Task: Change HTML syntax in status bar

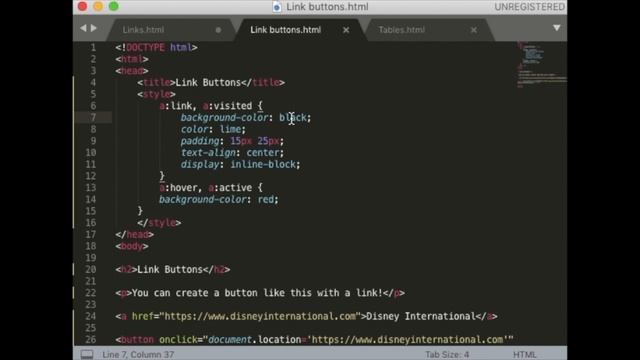Action: 524,354
